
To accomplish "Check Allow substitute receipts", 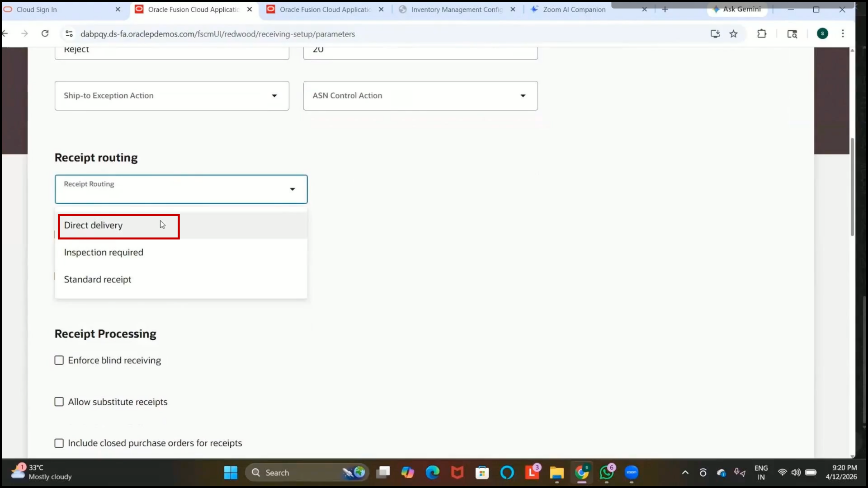I will (x=59, y=402).
